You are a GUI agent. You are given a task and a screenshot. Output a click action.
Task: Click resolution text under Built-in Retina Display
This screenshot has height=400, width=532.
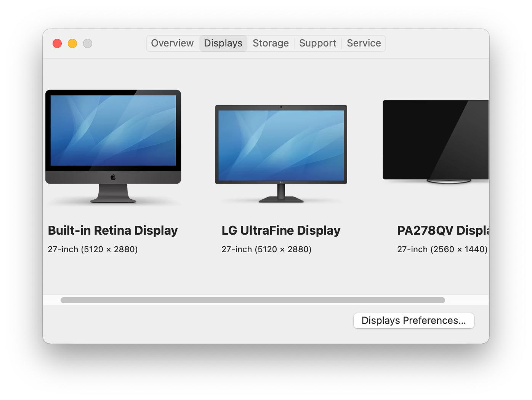pyautogui.click(x=93, y=249)
